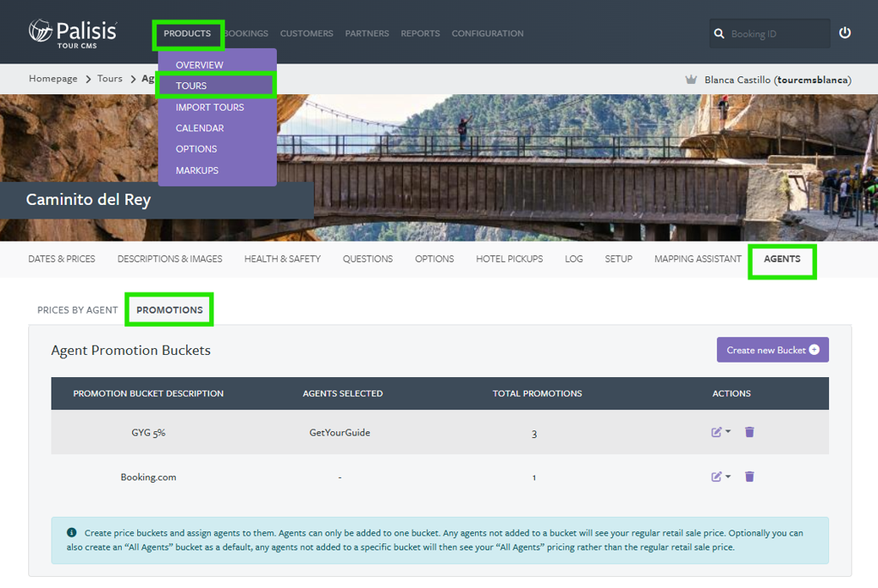This screenshot has width=878, height=588.
Task: Click the info icon in the notice box
Action: pos(72,532)
